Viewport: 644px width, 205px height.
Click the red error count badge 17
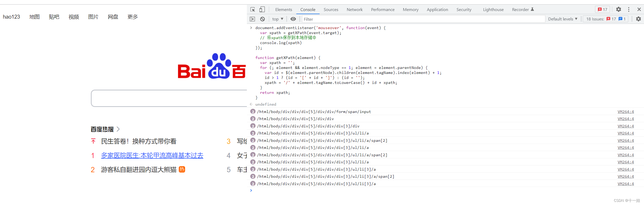(603, 9)
